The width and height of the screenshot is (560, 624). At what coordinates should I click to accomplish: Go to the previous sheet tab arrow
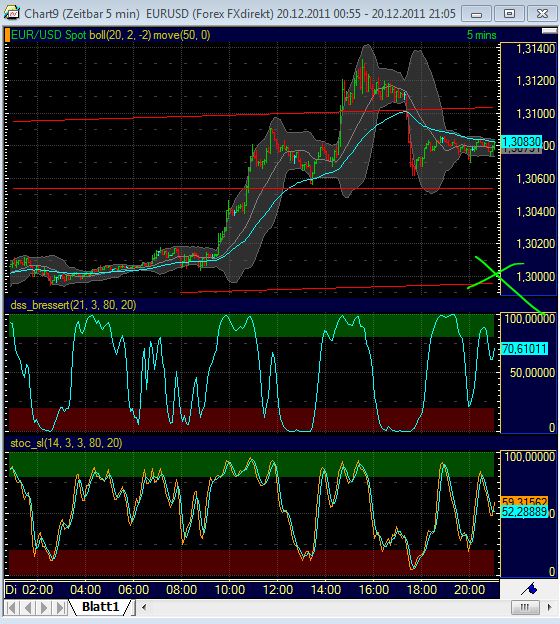[x=28, y=608]
